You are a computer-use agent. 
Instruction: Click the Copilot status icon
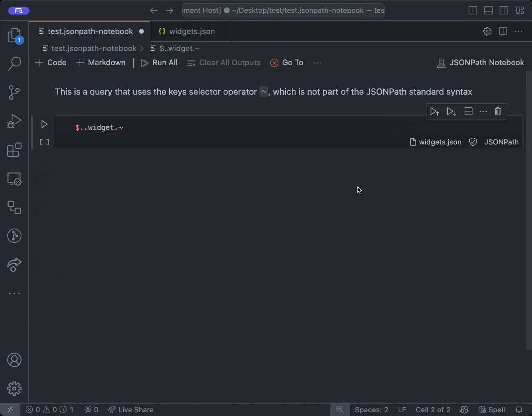coord(464,410)
